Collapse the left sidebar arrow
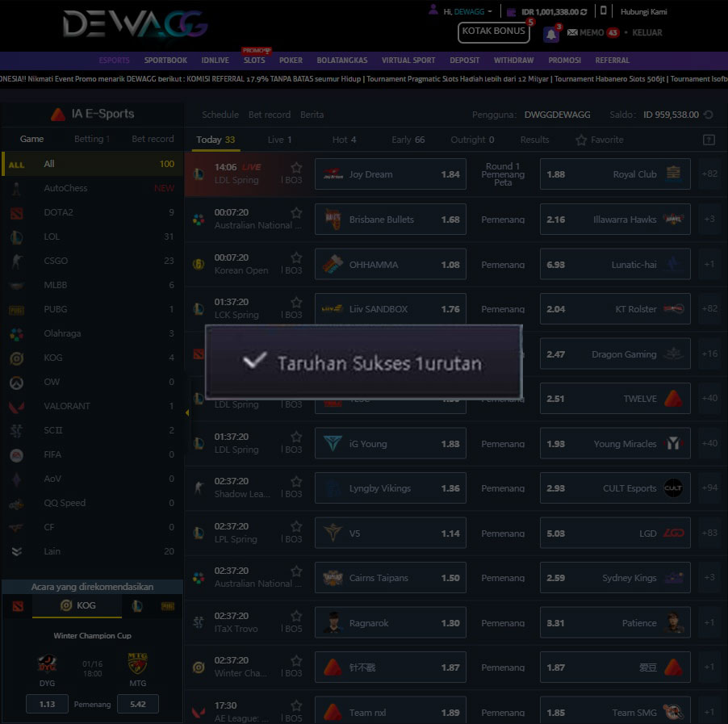The height and width of the screenshot is (724, 728). pyautogui.click(x=187, y=412)
